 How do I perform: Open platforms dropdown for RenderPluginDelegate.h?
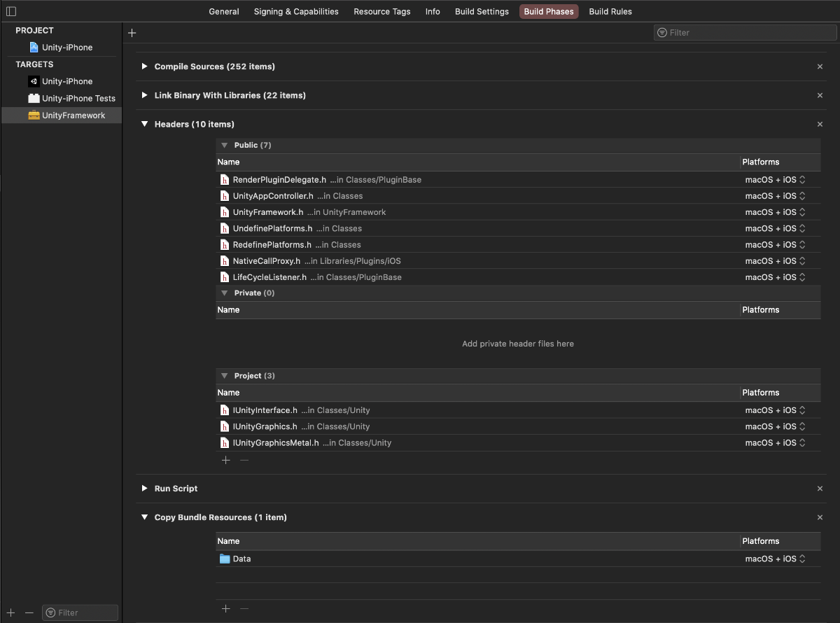click(776, 180)
